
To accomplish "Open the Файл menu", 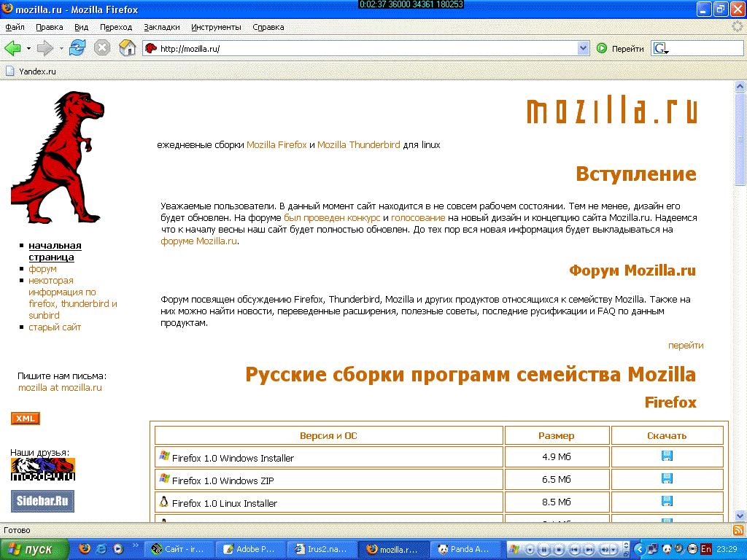I will point(15,27).
